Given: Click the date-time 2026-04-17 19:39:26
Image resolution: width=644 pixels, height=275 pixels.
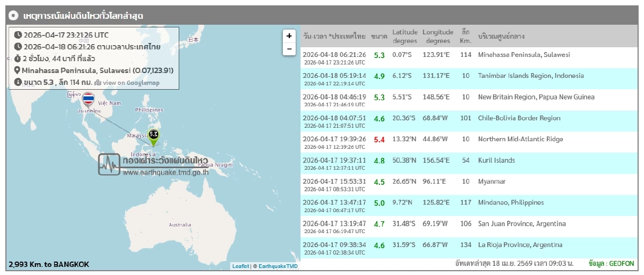Looking at the screenshot, I should click(x=334, y=139).
